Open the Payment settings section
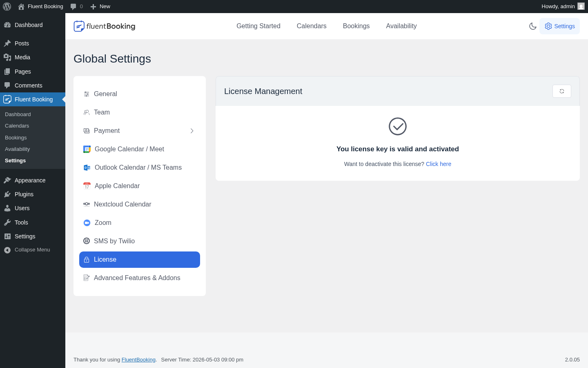The height and width of the screenshot is (368, 588). pyautogui.click(x=140, y=131)
